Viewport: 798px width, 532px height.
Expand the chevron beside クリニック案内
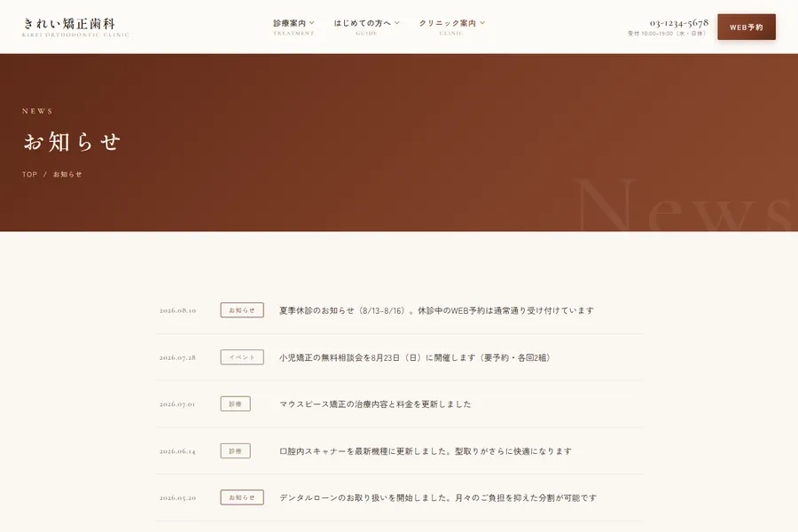(x=482, y=23)
